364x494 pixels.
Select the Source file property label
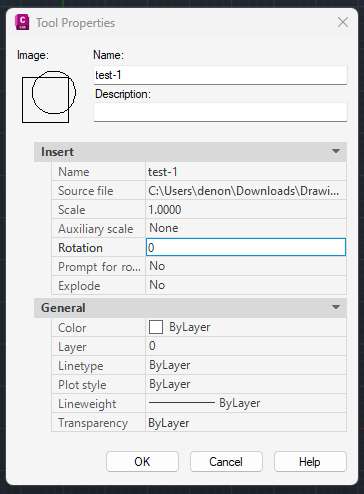(x=86, y=191)
